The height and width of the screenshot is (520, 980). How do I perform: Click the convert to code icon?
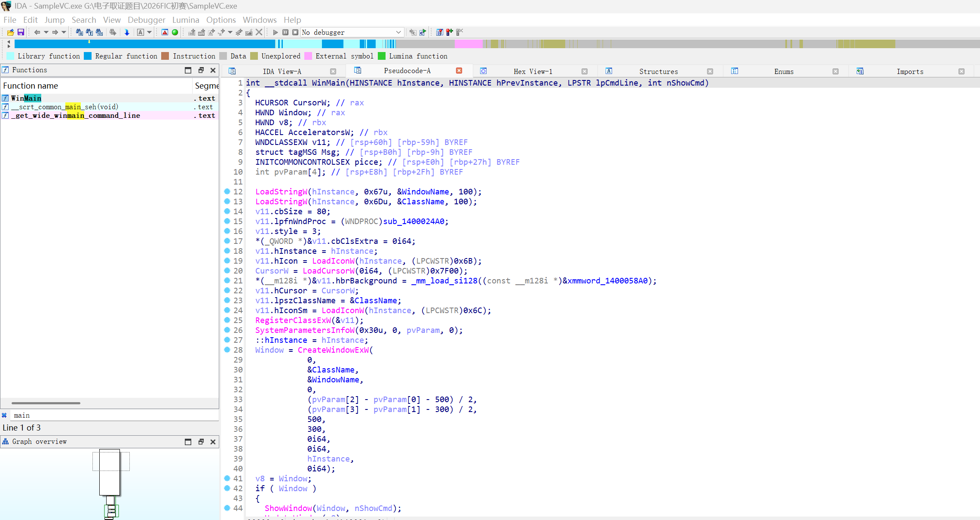pyautogui.click(x=192, y=32)
